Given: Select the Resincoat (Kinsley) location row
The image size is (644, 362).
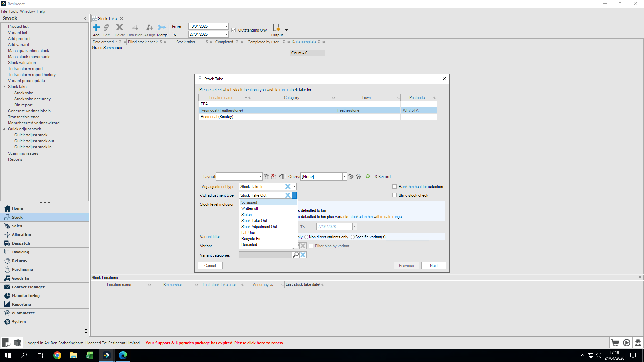Looking at the screenshot, I should pos(217,117).
